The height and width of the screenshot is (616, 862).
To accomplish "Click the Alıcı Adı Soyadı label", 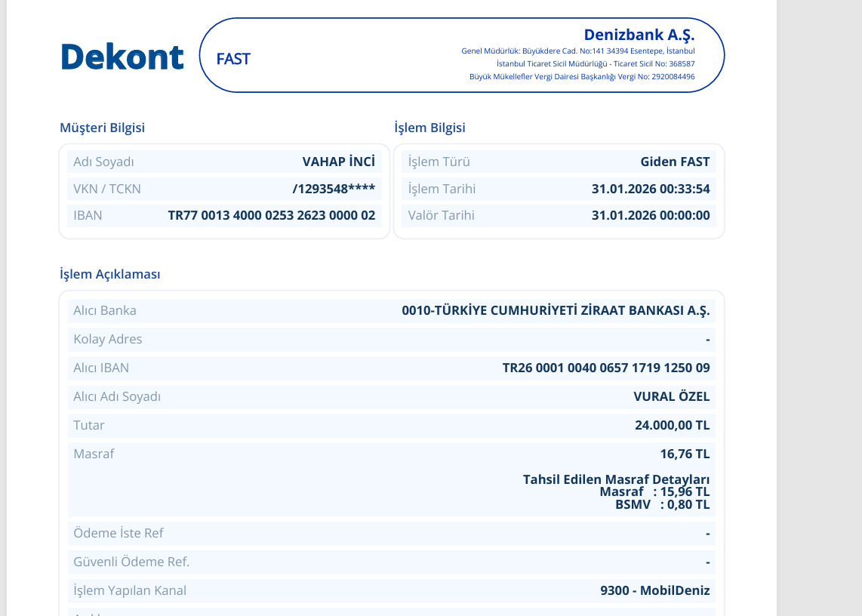I will [x=117, y=396].
